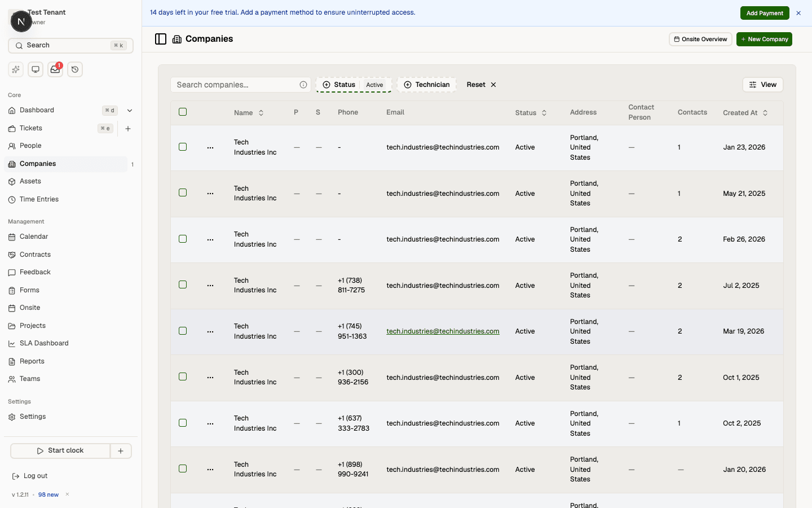Open the underlined tech.industries email link
812x508 pixels.
pyautogui.click(x=443, y=331)
